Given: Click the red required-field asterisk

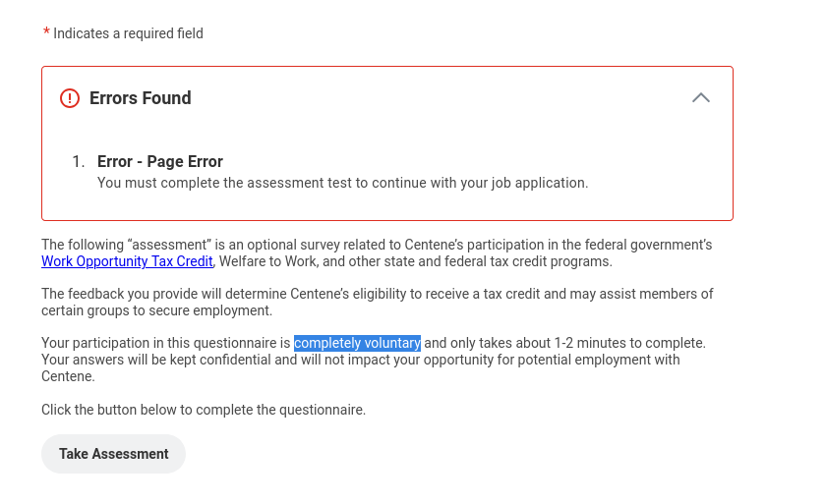Looking at the screenshot, I should [46, 34].
